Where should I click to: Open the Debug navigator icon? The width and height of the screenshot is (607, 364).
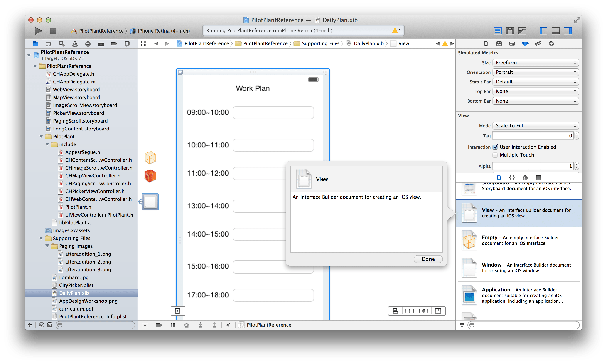(101, 44)
